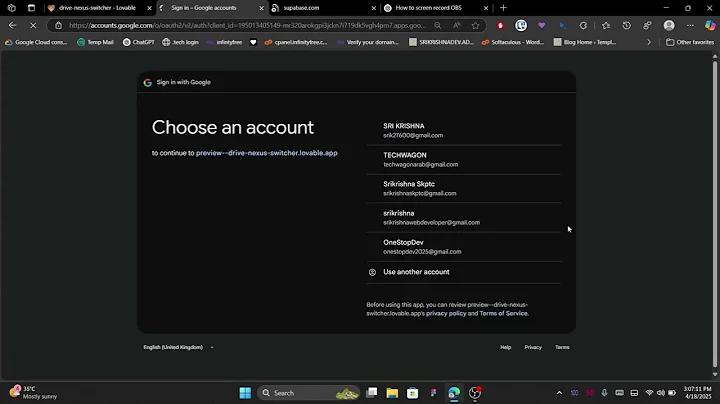Click the Terms footer link
This screenshot has height=404, width=720.
[562, 347]
